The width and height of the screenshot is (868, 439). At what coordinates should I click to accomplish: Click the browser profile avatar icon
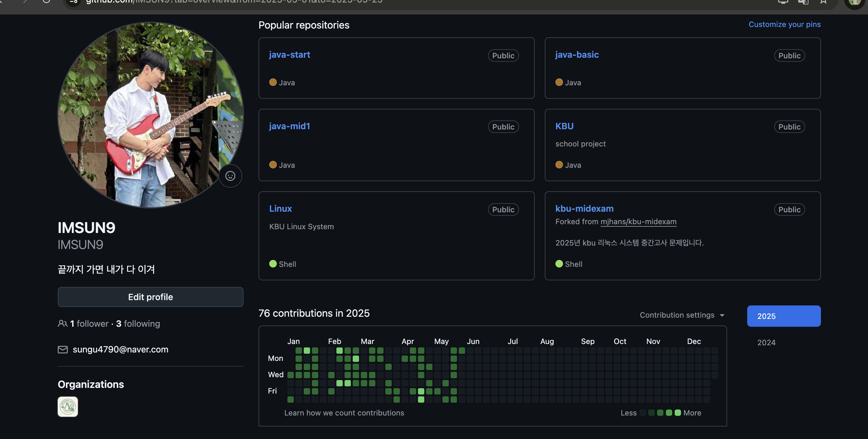tap(854, 3)
